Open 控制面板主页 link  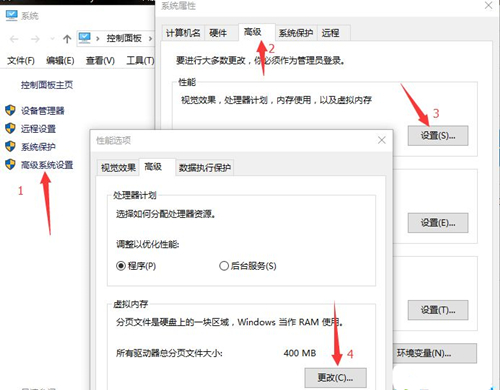47,85
